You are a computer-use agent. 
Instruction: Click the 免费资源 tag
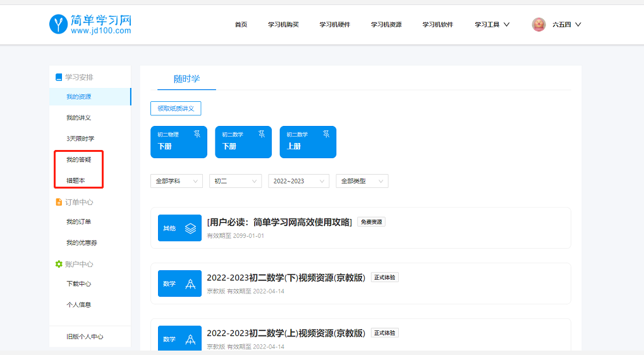pos(371,222)
